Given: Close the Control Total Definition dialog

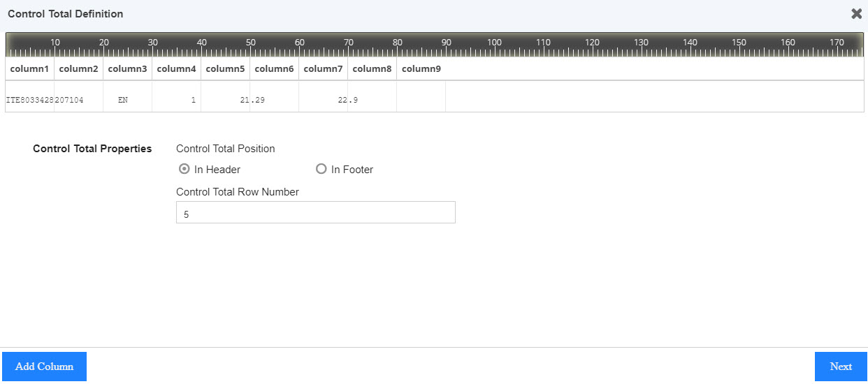Looking at the screenshot, I should 856,14.
